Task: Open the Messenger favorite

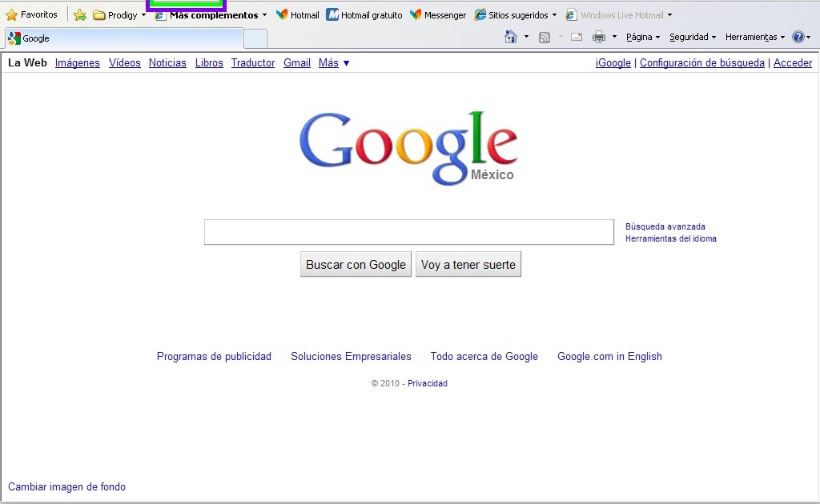Action: click(438, 15)
